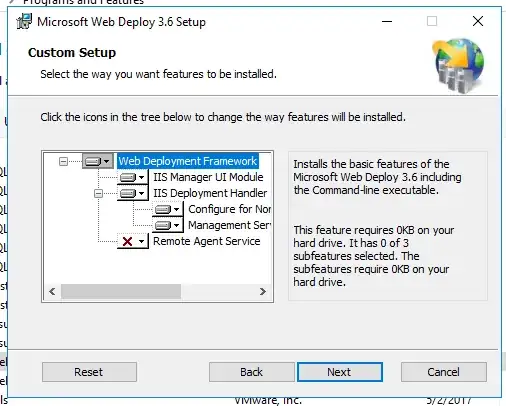This screenshot has width=506, height=406.
Task: Open Web Deployment Framework feature drive icon dropdown
Action: [97, 161]
